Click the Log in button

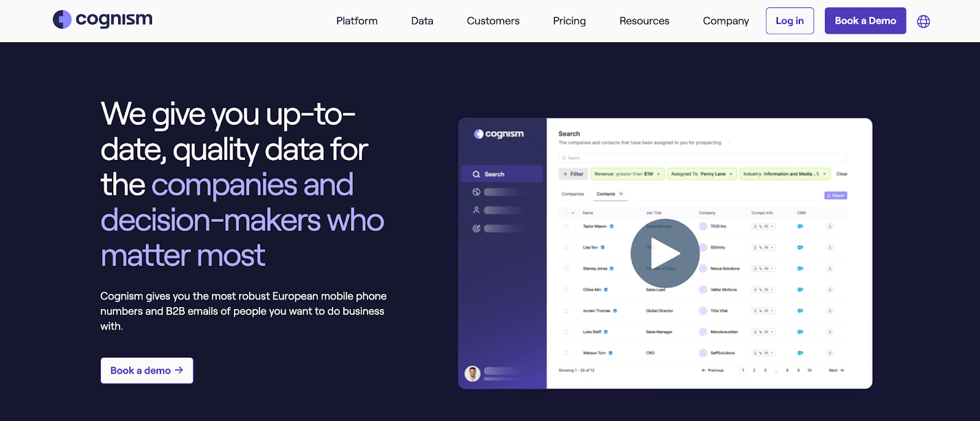pyautogui.click(x=790, y=21)
